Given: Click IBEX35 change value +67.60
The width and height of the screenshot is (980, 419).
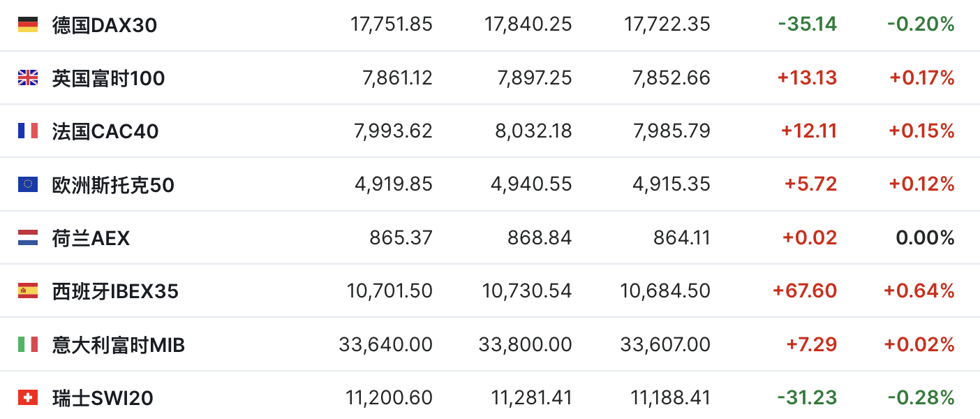Looking at the screenshot, I should click(804, 291).
